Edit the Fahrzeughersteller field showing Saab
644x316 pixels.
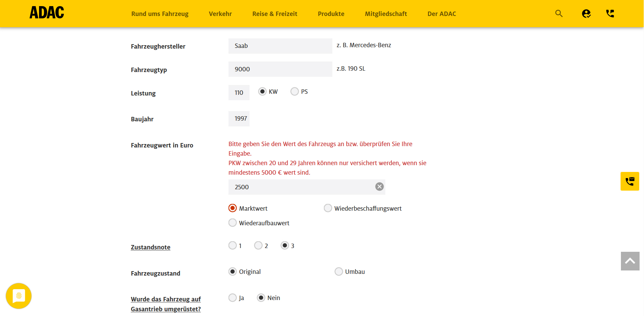(x=280, y=46)
